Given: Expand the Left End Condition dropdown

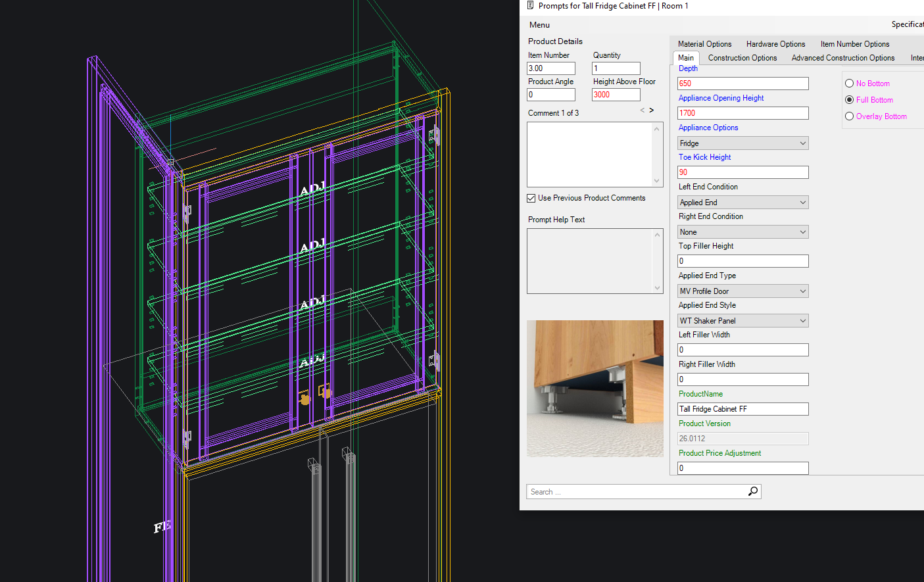Looking at the screenshot, I should tap(742, 203).
